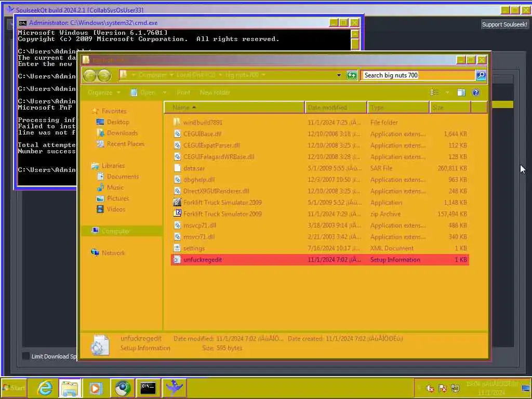This screenshot has height=399, width=532.
Task: Click the cmd window's title bar icon
Action: 23,23
